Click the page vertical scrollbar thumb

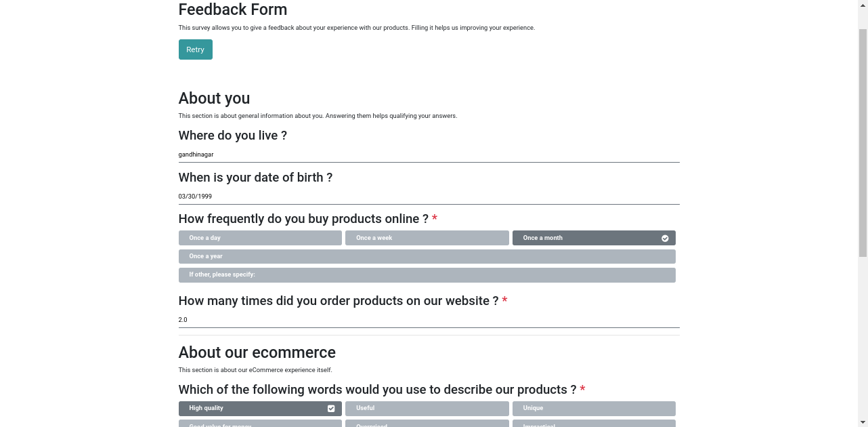(863, 142)
